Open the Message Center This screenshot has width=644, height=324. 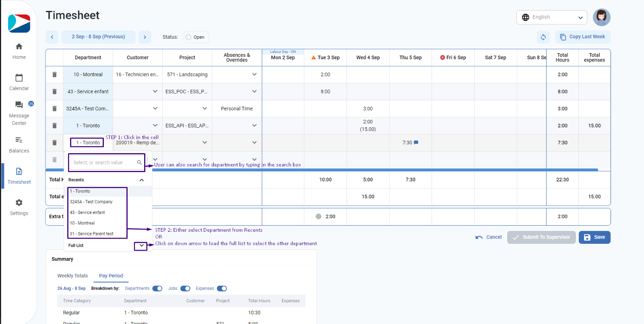coord(19,113)
